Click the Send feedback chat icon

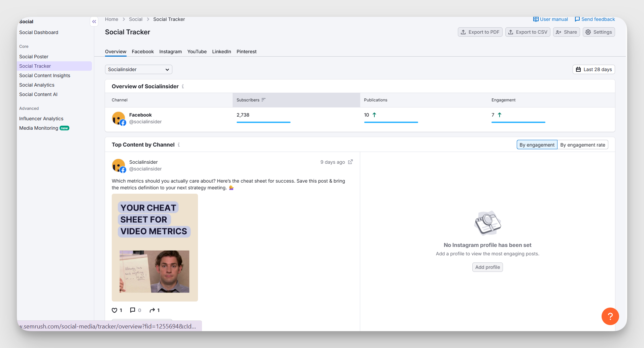(x=577, y=19)
